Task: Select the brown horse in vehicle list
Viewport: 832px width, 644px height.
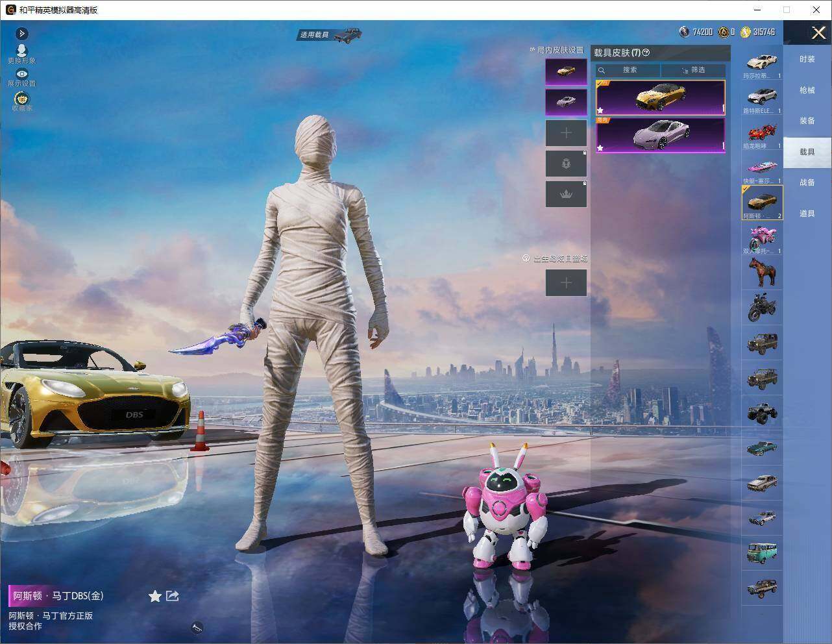Action: pyautogui.click(x=762, y=272)
